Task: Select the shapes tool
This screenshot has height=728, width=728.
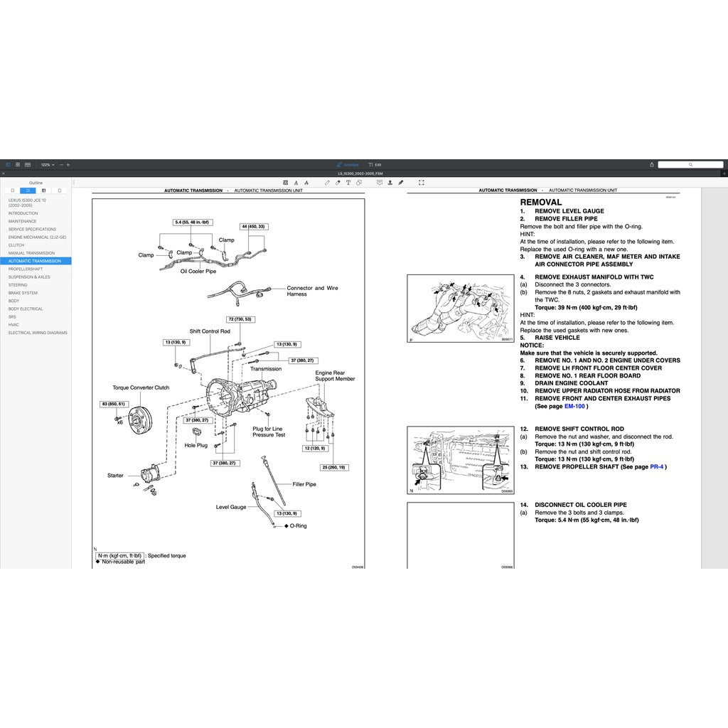Action: click(x=358, y=183)
